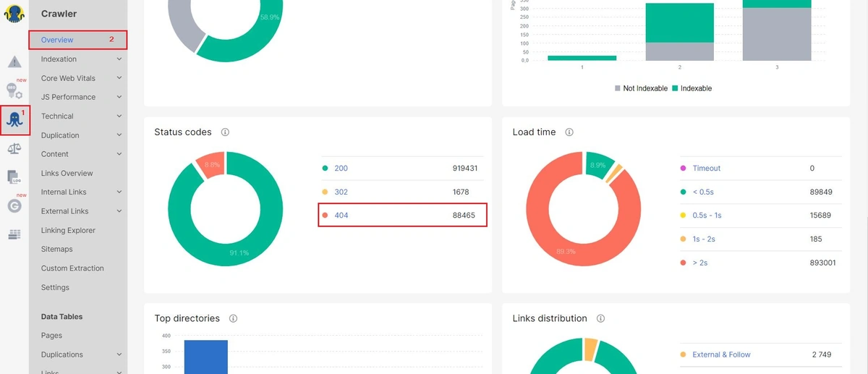The width and height of the screenshot is (868, 374).
Task: Open the > 2s load time link
Action: pyautogui.click(x=700, y=263)
